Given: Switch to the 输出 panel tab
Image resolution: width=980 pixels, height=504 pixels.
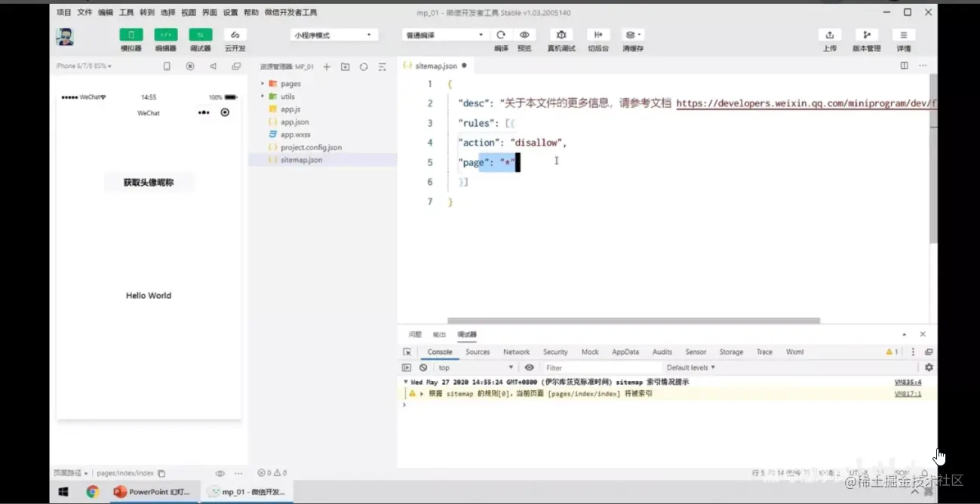Looking at the screenshot, I should pos(439,334).
